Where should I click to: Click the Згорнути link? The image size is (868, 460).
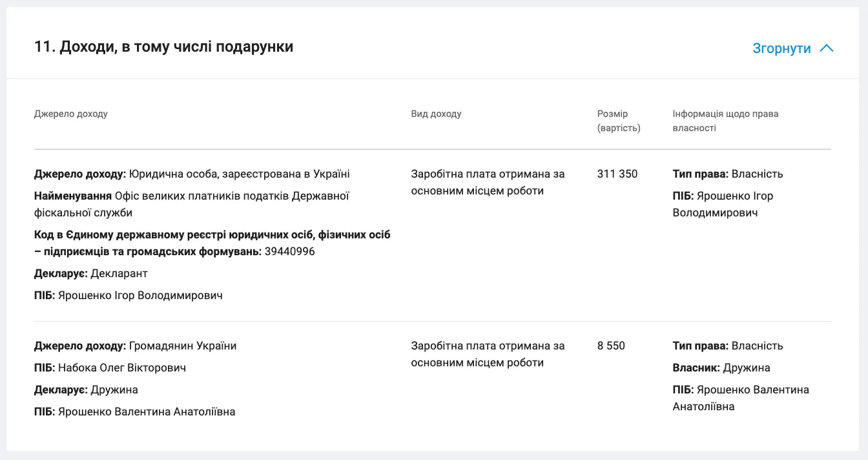coord(781,48)
